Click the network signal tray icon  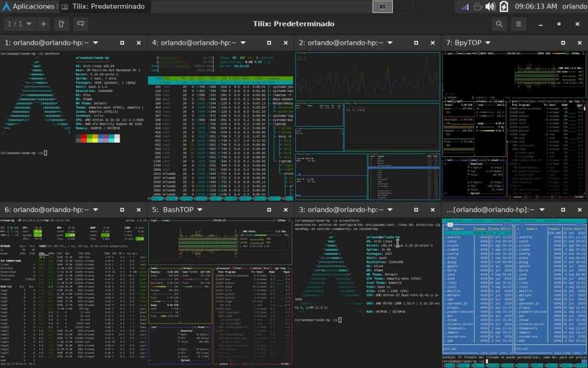(464, 6)
